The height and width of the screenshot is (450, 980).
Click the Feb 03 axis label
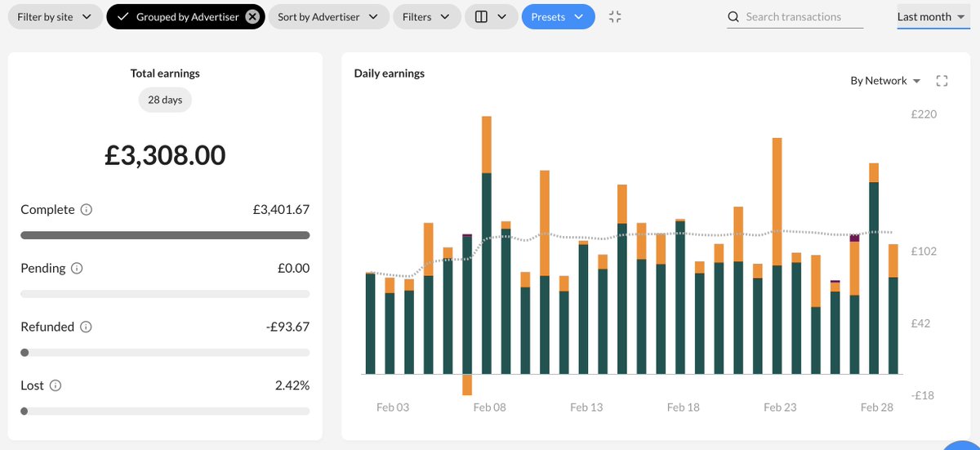click(x=393, y=408)
